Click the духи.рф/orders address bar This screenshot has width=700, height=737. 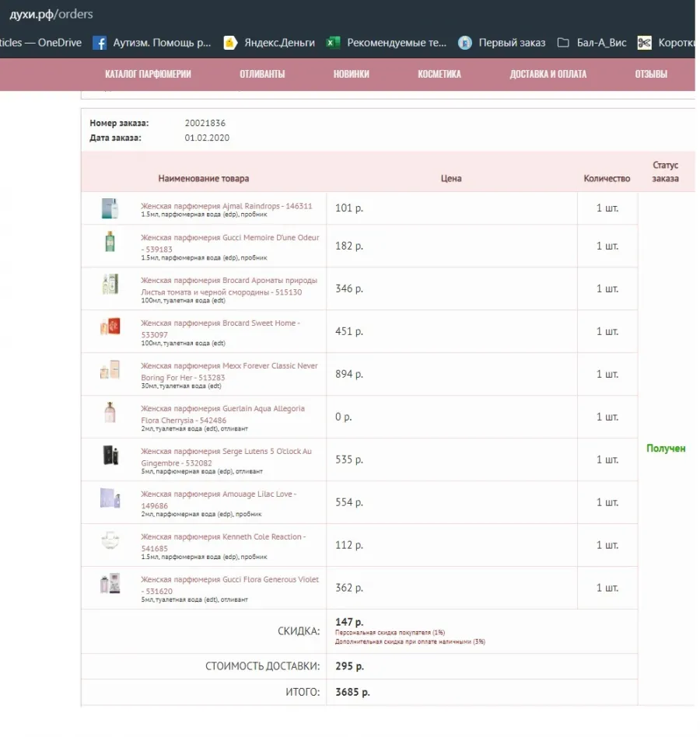51,14
